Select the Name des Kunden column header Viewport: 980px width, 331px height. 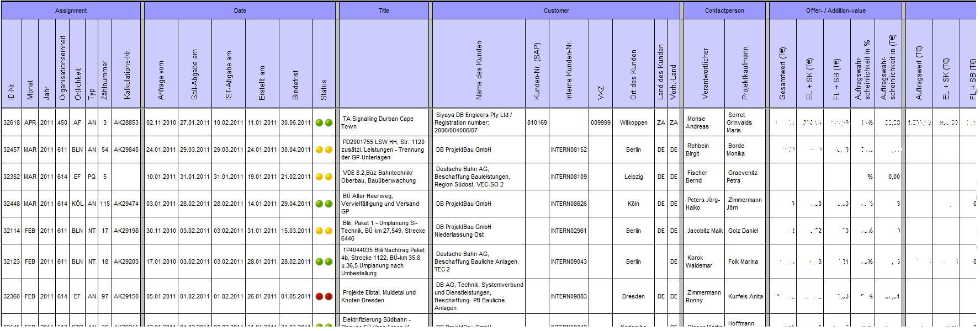479,63
